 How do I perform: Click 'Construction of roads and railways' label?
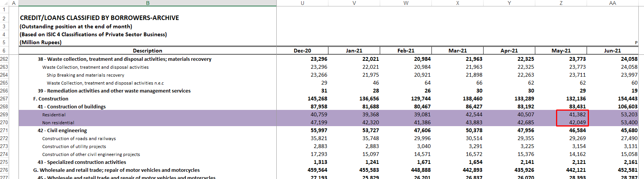79,139
